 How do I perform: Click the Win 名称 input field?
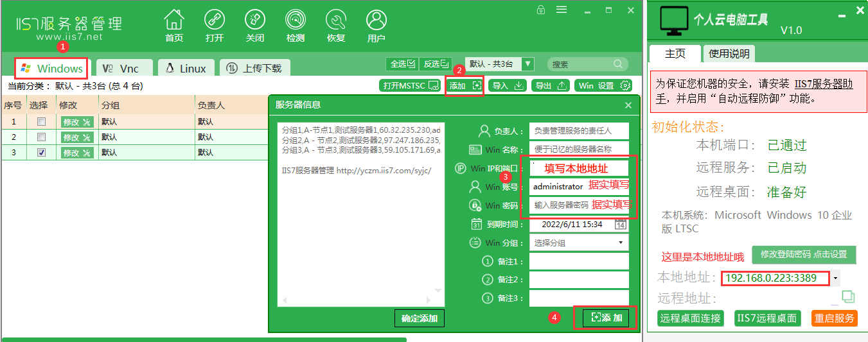click(x=579, y=150)
